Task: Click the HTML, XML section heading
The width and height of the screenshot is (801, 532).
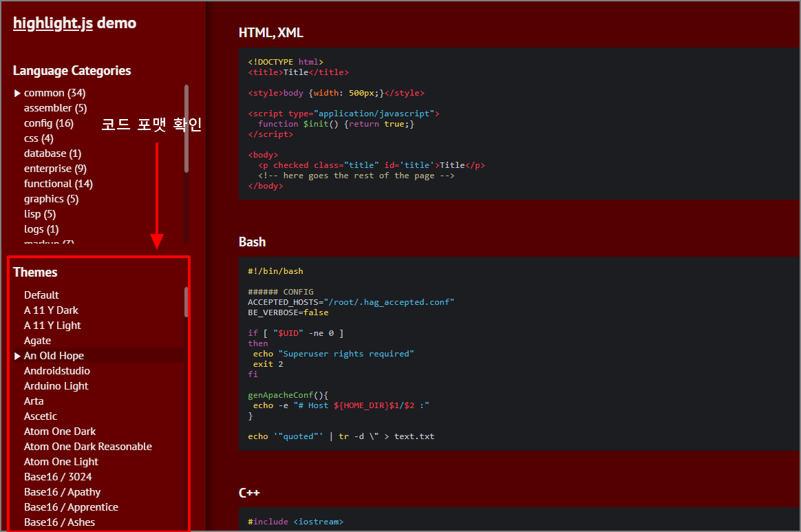Action: pyautogui.click(x=270, y=33)
